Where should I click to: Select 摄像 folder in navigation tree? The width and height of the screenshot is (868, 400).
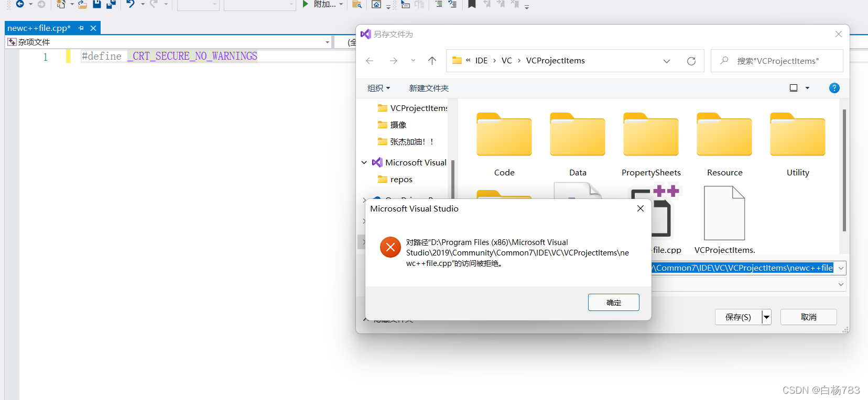point(392,125)
